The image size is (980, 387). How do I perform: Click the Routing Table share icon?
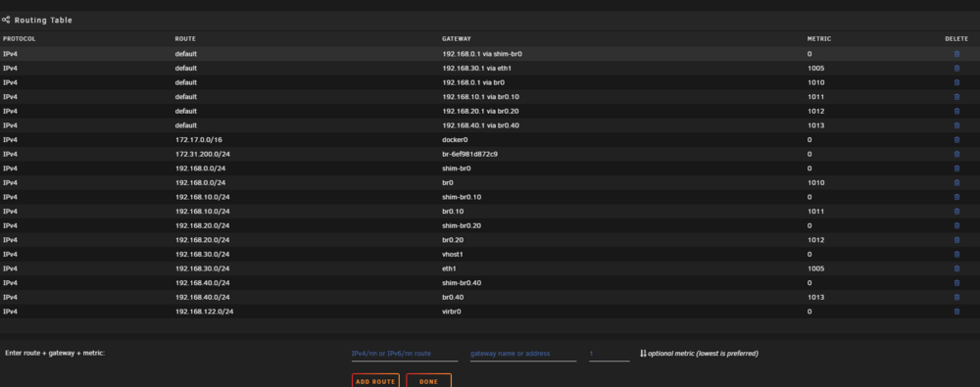pyautogui.click(x=6, y=20)
